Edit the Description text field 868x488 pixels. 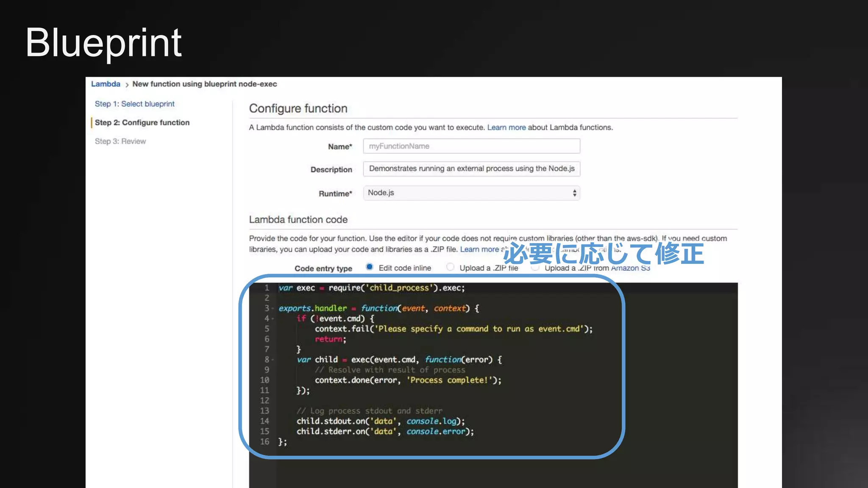click(x=471, y=169)
